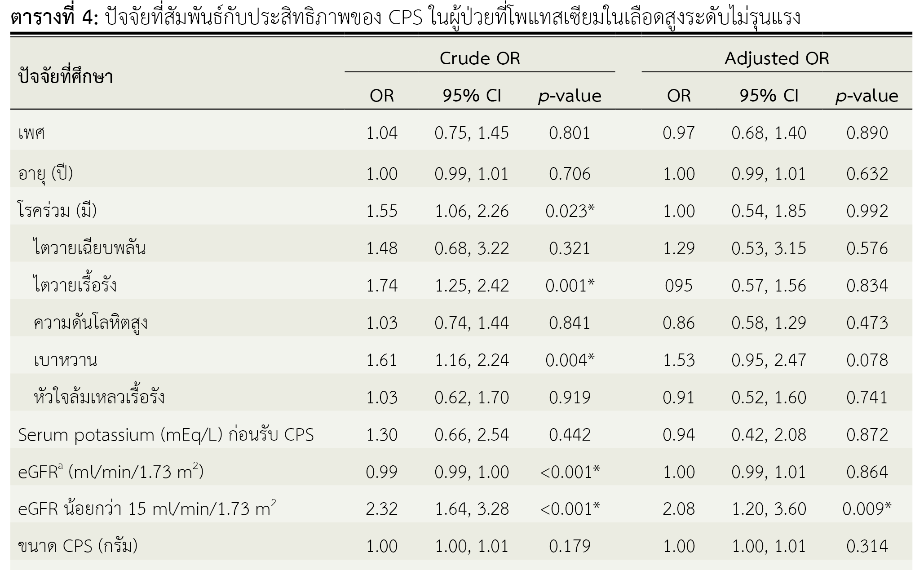Image resolution: width=924 pixels, height=570 pixels.
Task: Select the ความดันโลหิตสูง row label
Action: pyautogui.click(x=90, y=323)
